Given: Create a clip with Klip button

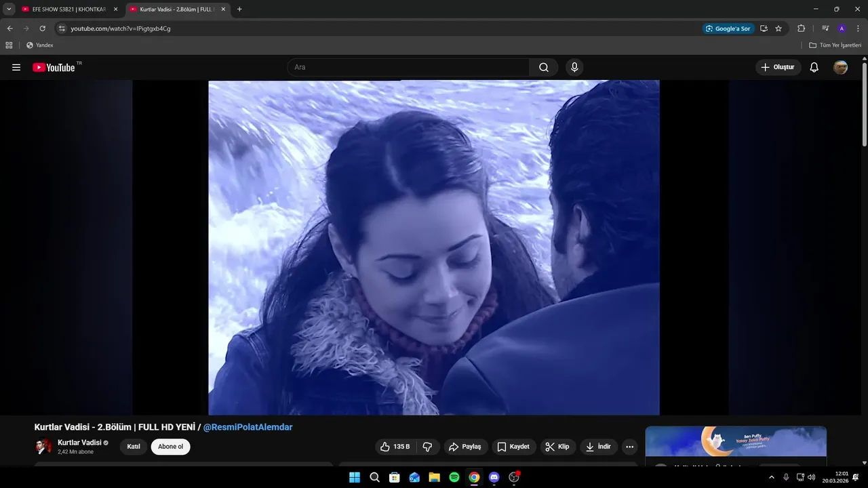Looking at the screenshot, I should coord(558,447).
